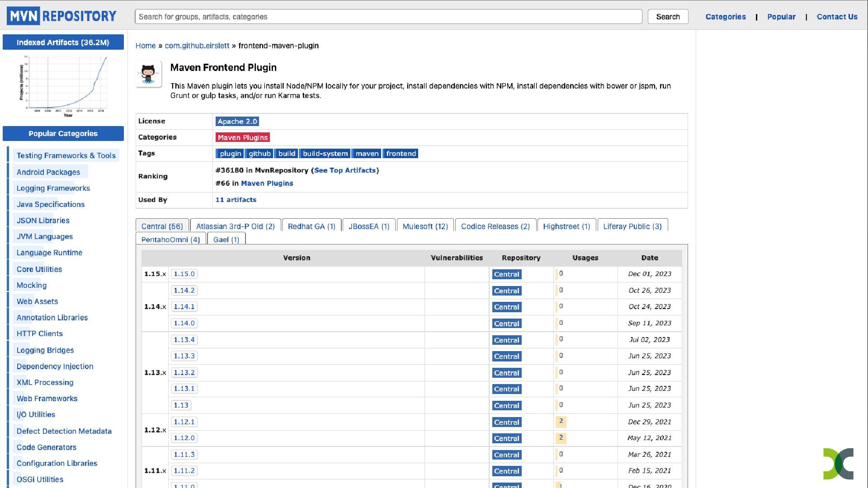
Task: Open Testing Frameworks & Tools category
Action: 66,155
